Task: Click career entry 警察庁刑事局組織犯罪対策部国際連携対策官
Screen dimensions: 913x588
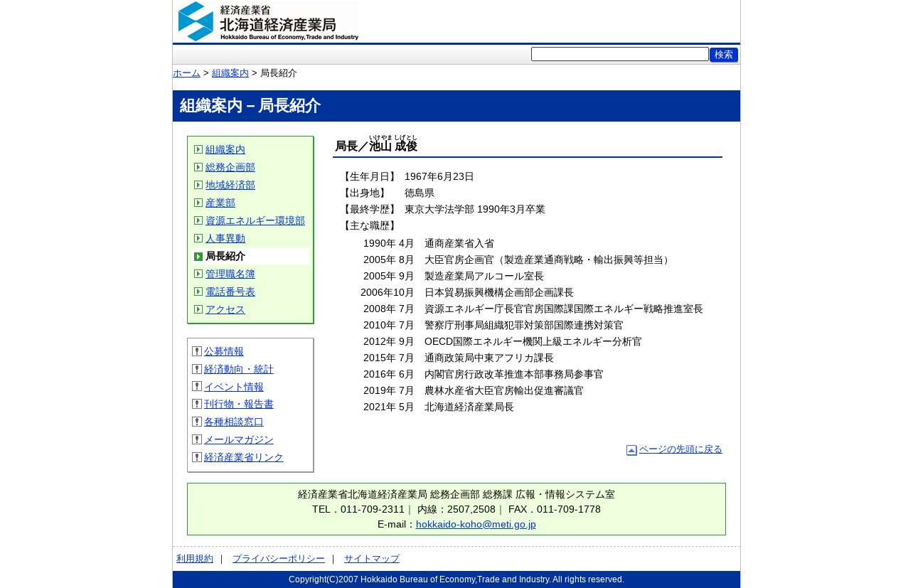Action: coord(524,325)
